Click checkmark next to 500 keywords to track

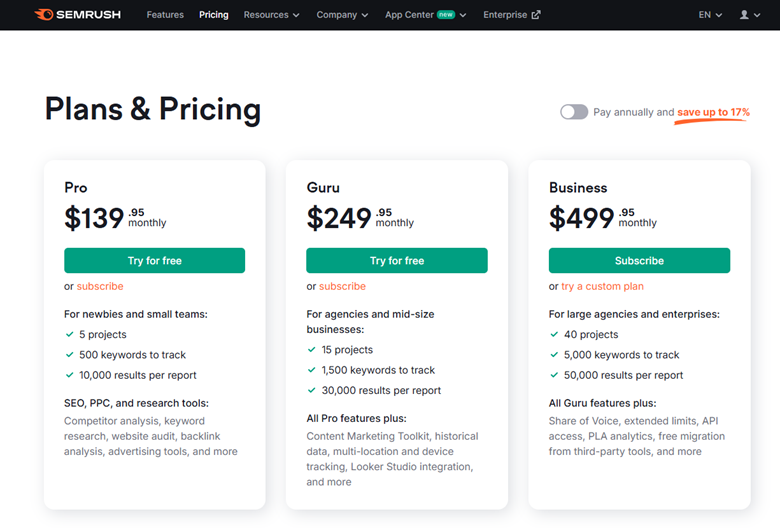[x=70, y=355]
